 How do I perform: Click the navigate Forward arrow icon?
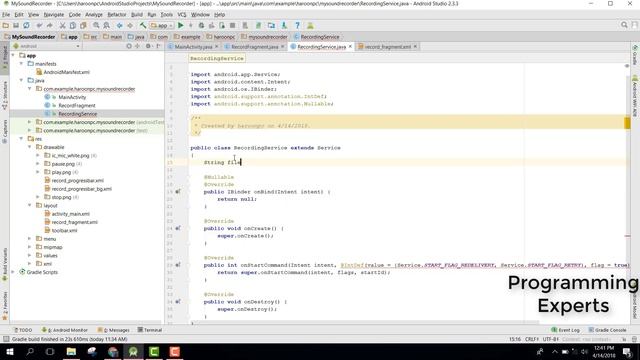pos(130,25)
